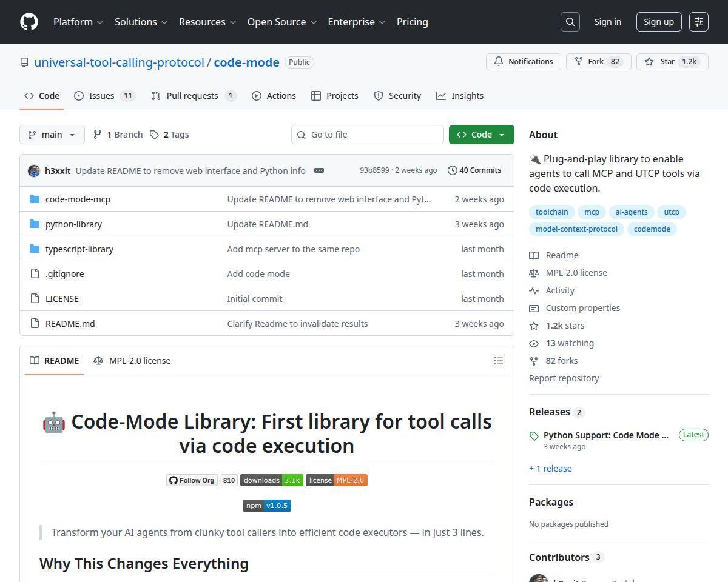Open the universal-tool-calling-protocol org link
The image size is (728, 582).
click(x=119, y=62)
